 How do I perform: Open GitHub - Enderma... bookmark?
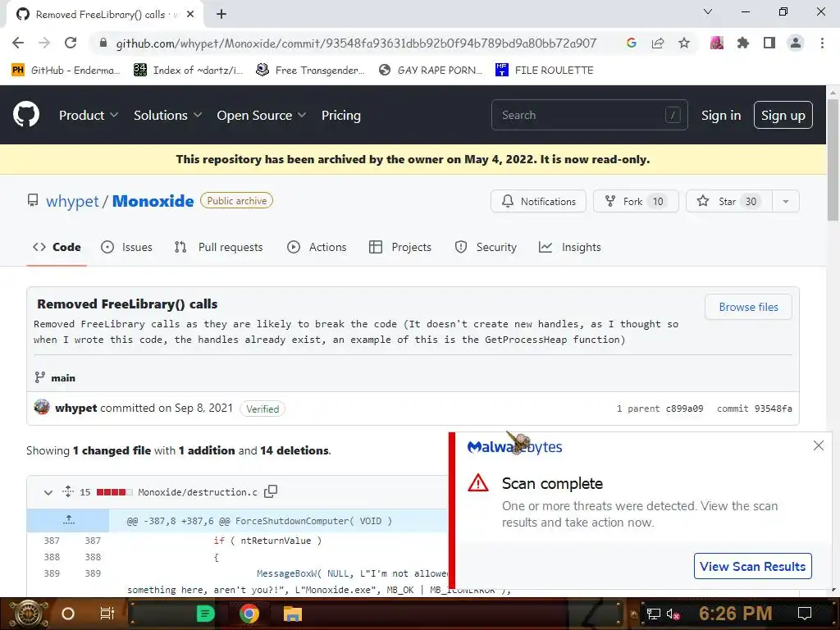66,71
